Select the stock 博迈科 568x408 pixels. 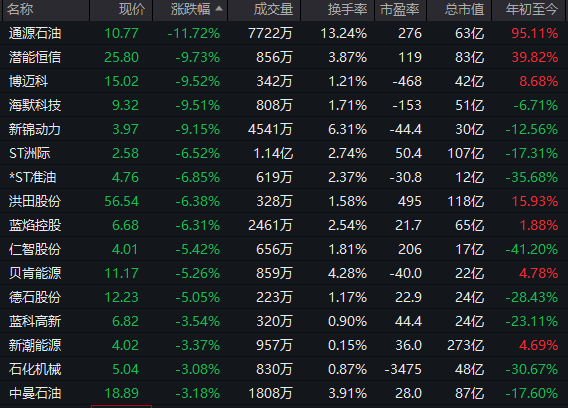point(29,81)
